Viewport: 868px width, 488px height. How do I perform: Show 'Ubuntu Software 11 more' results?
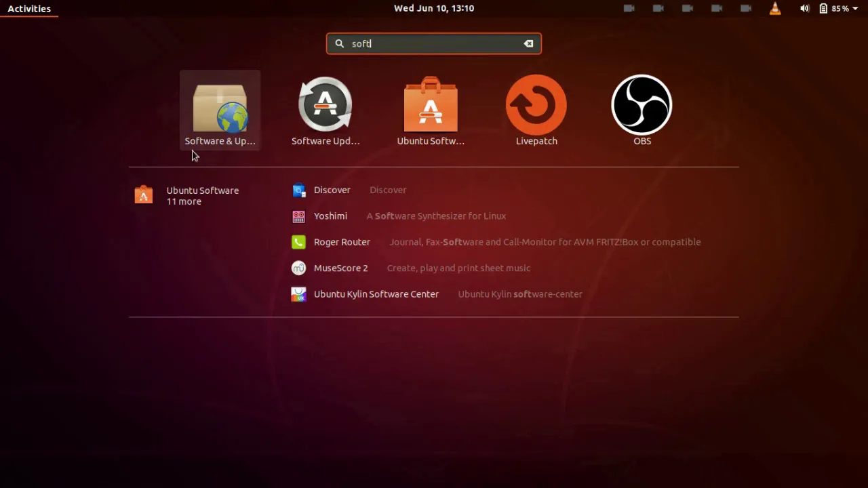pos(187,195)
